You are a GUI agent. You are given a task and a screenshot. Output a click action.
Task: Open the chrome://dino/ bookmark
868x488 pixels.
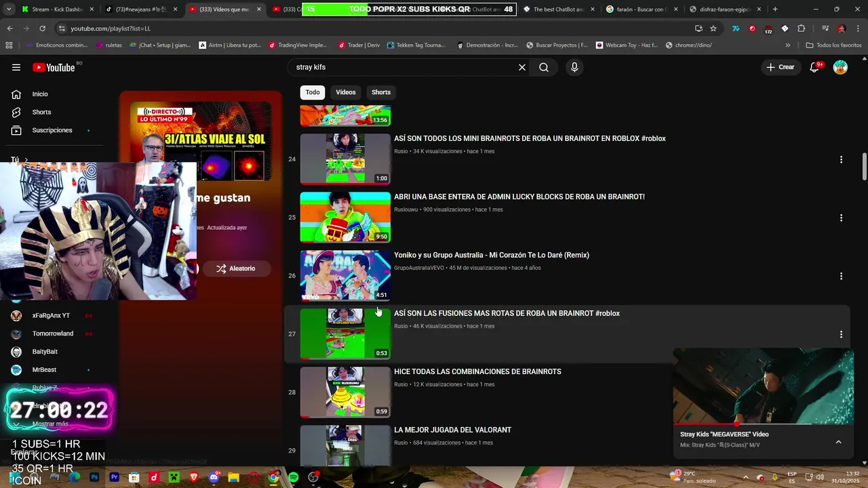point(688,45)
